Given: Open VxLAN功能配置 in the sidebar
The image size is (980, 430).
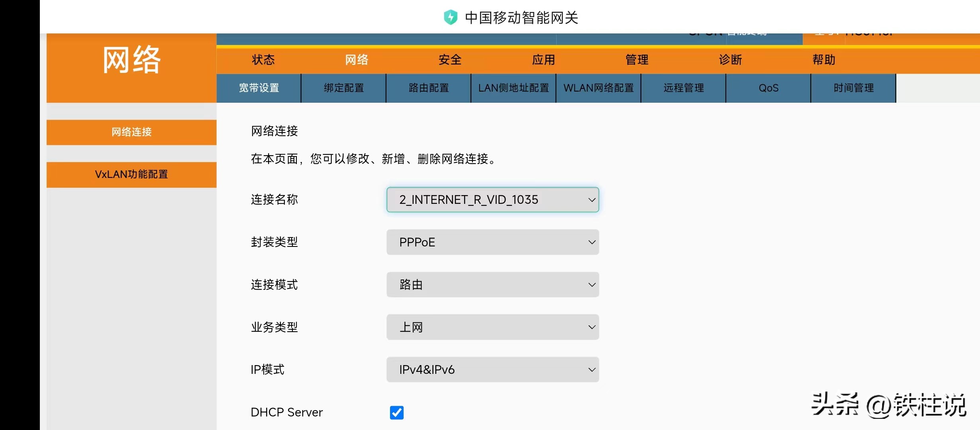Looking at the screenshot, I should click(x=131, y=174).
